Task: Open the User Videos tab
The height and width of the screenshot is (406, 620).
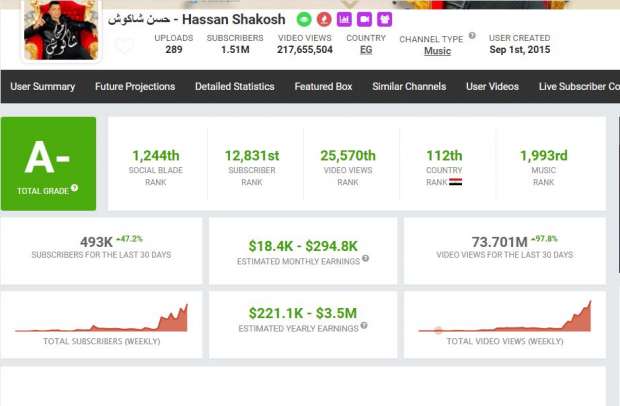Action: tap(492, 87)
